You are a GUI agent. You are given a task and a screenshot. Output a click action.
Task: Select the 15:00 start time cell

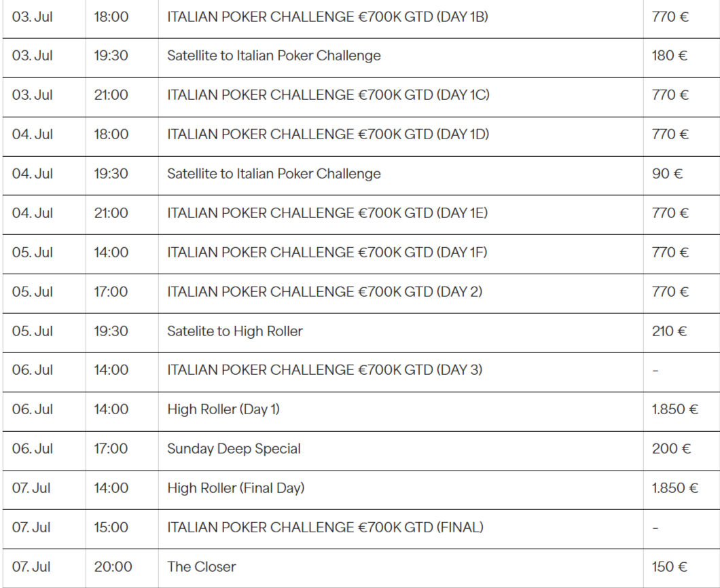click(111, 528)
